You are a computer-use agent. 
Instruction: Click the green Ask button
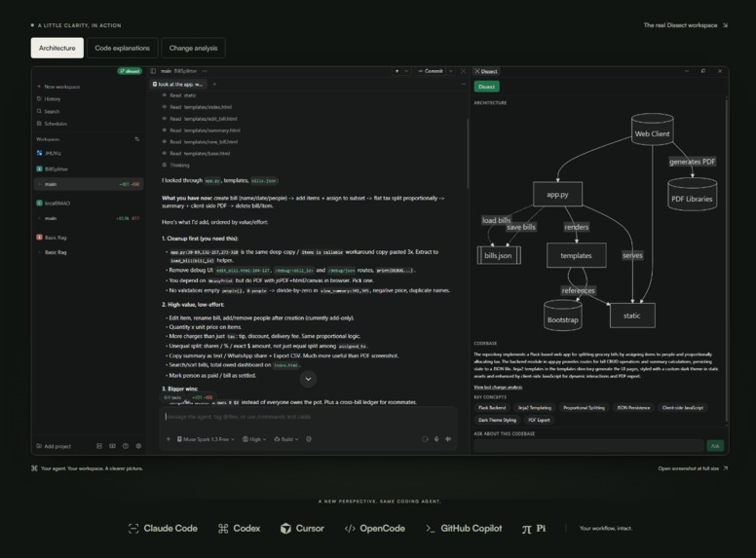pyautogui.click(x=715, y=446)
